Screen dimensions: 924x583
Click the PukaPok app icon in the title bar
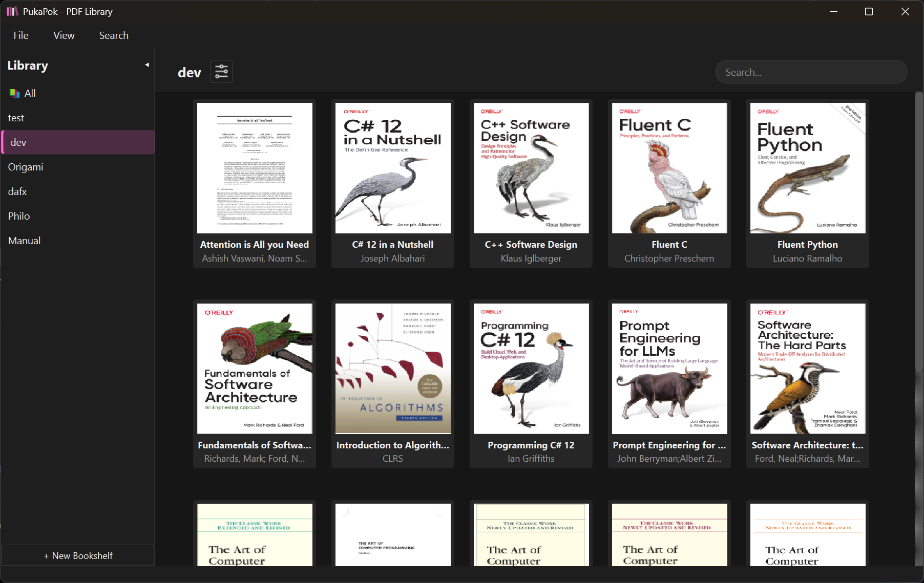click(12, 11)
